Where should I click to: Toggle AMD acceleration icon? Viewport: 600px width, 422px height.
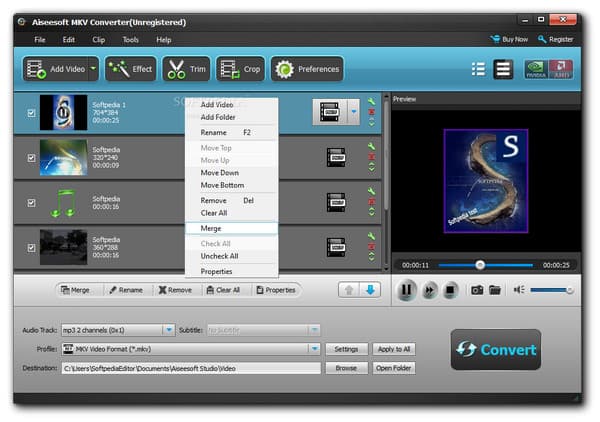(x=561, y=69)
